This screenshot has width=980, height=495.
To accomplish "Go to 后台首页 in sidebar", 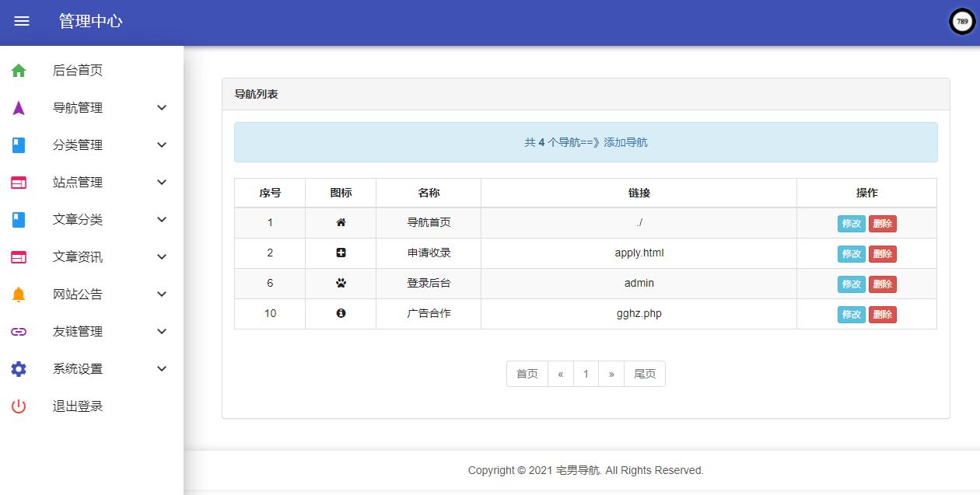I will pos(78,71).
